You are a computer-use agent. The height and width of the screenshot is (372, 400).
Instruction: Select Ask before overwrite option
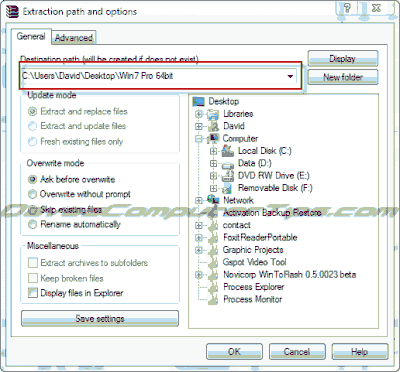[x=32, y=180]
